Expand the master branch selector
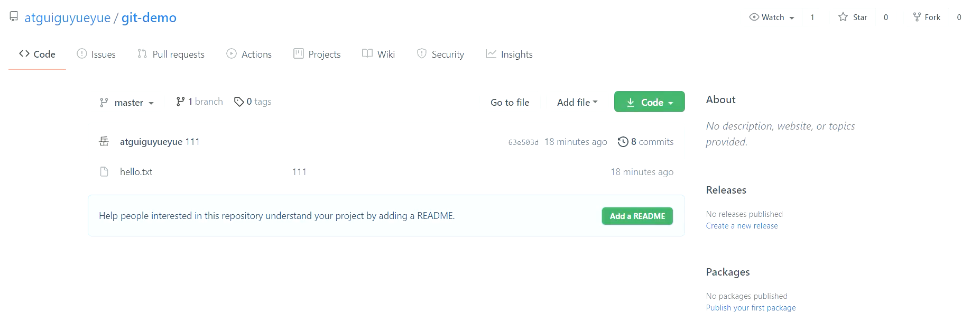Viewport: 980px width, 320px height. [x=127, y=103]
